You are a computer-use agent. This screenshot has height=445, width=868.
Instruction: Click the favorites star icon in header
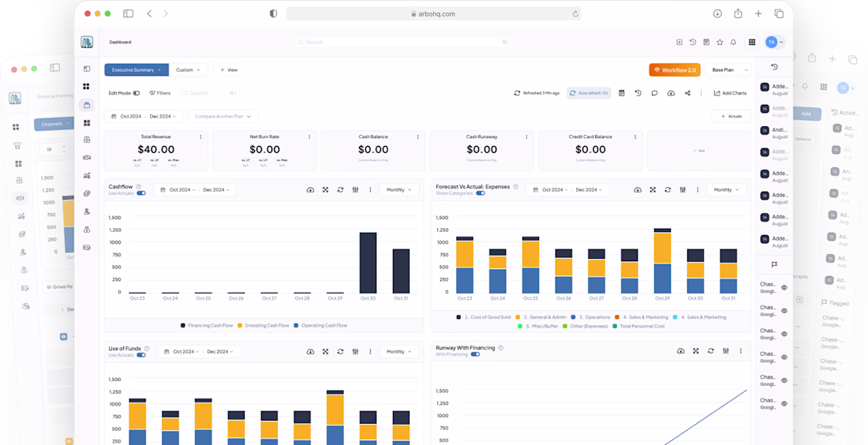pyautogui.click(x=720, y=42)
